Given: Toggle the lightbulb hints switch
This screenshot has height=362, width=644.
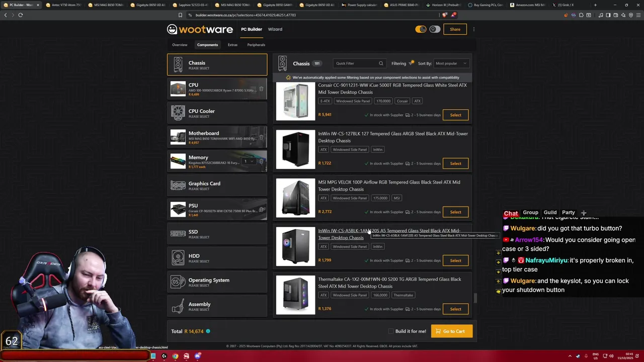Looking at the screenshot, I should tap(435, 29).
